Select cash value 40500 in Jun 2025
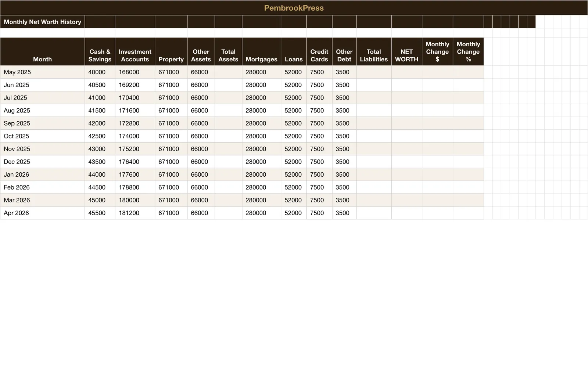 [x=100, y=85]
